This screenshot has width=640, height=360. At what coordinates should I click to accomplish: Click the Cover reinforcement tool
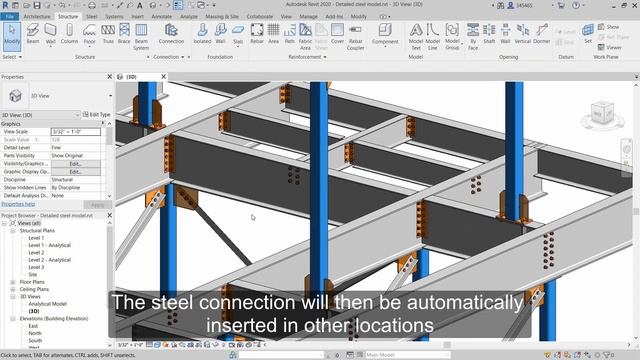click(337, 34)
